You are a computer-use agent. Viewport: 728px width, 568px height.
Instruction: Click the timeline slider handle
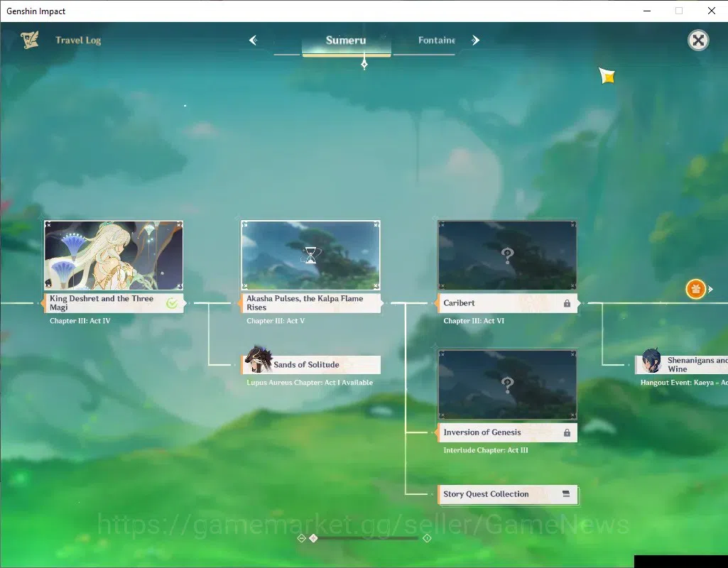pos(313,538)
